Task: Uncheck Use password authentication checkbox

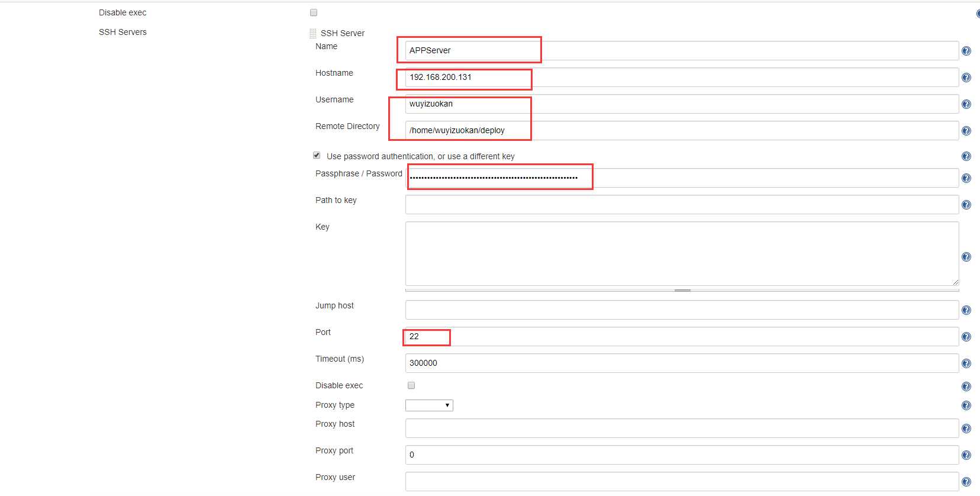Action: click(317, 156)
